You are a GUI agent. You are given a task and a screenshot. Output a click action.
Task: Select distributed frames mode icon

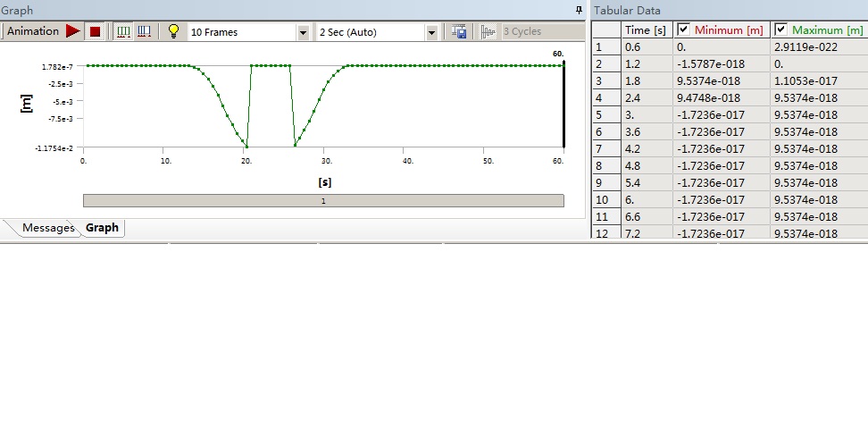click(123, 31)
